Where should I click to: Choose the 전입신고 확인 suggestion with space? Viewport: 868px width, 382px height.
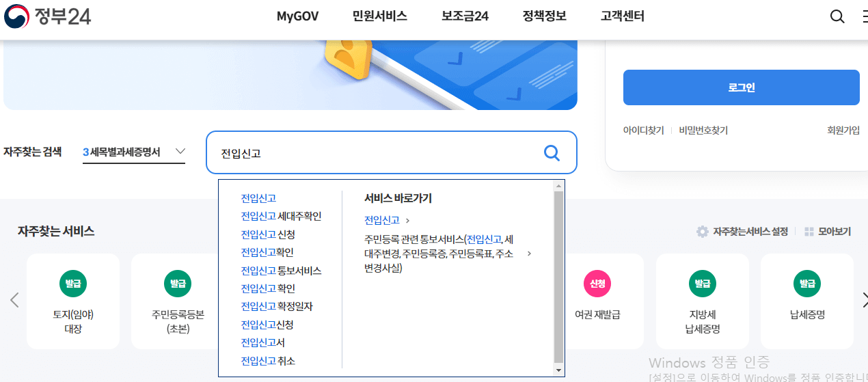coord(268,288)
